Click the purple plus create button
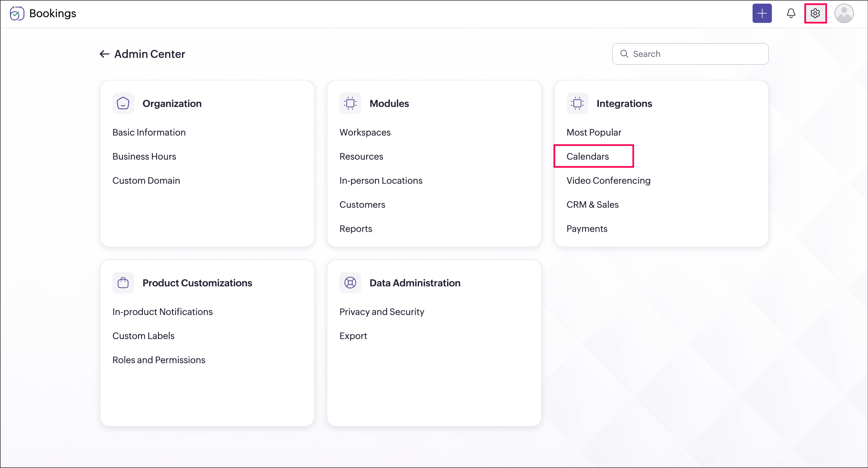The image size is (868, 468). pyautogui.click(x=762, y=14)
